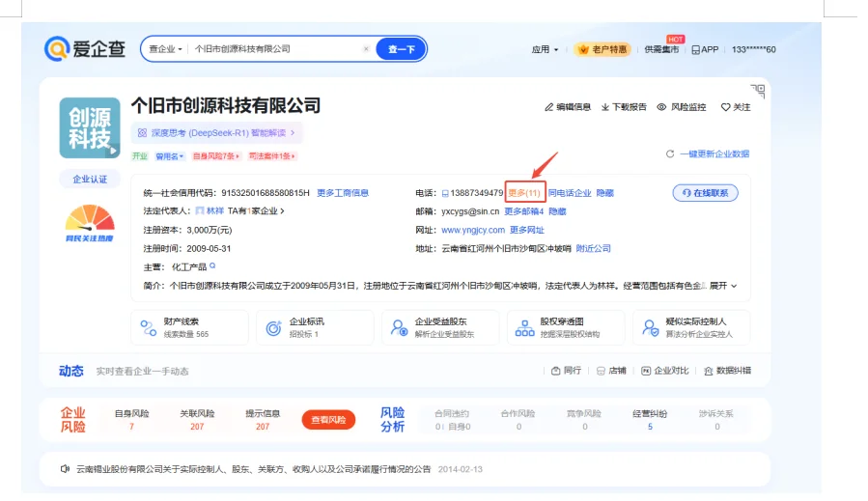The width and height of the screenshot is (868, 501).
Task: Select 合作风险 risk analysis item
Action: pos(518,420)
